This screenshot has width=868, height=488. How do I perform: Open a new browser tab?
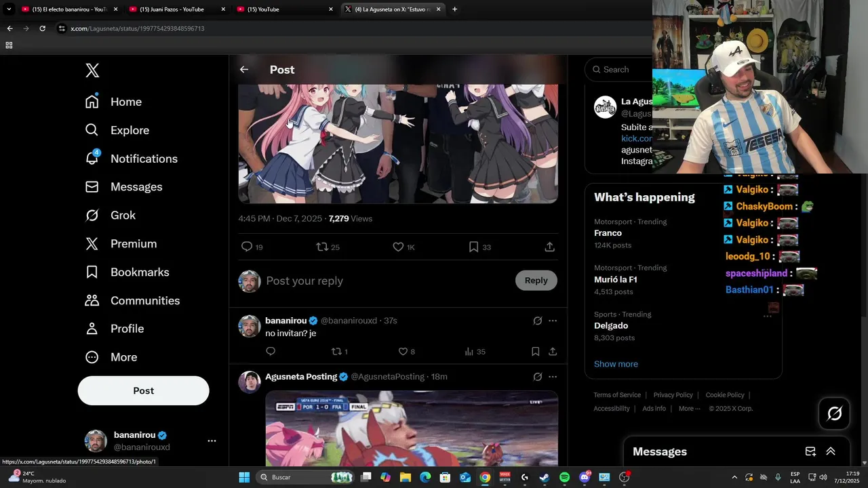pos(454,9)
